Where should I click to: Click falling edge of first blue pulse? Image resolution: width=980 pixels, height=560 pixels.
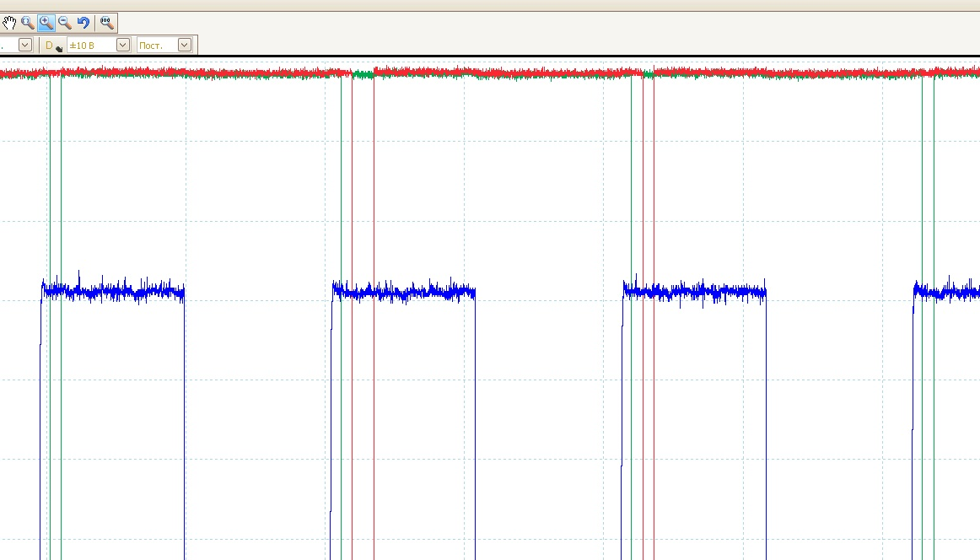tap(184, 422)
